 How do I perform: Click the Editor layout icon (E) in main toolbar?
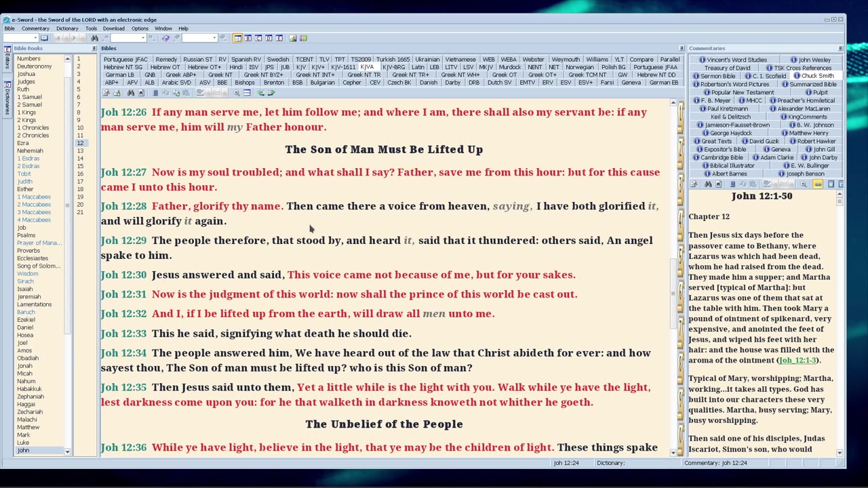279,38
